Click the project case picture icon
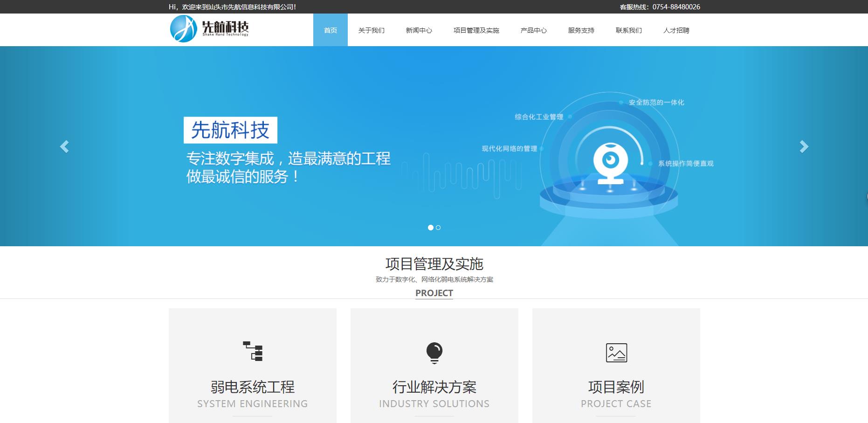This screenshot has width=868, height=423. click(616, 353)
